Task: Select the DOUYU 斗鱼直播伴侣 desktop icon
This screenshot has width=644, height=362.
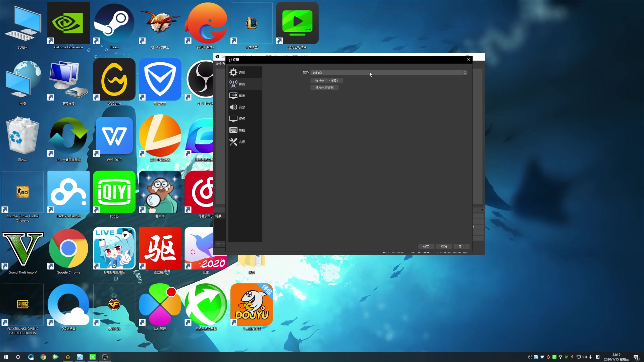Action: 252,308
